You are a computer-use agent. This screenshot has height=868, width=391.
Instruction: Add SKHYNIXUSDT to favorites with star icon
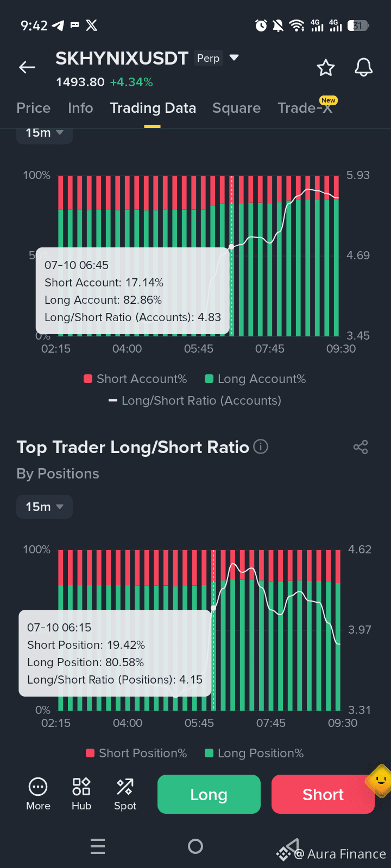tap(326, 68)
